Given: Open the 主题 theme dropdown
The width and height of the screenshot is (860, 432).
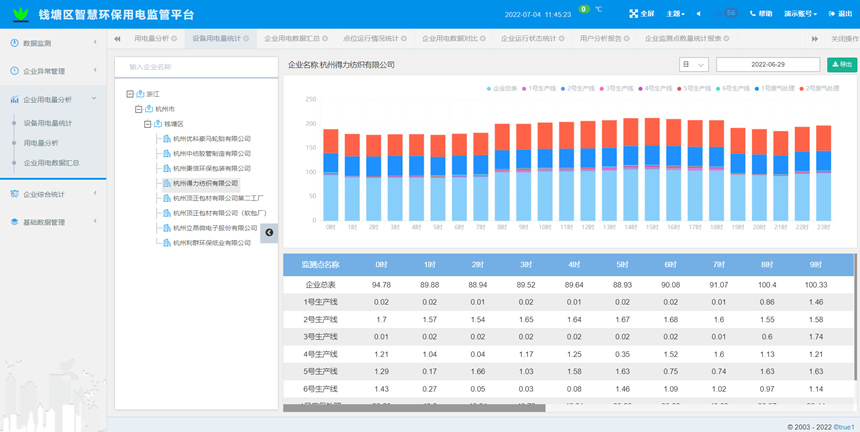Looking at the screenshot, I should click(676, 14).
